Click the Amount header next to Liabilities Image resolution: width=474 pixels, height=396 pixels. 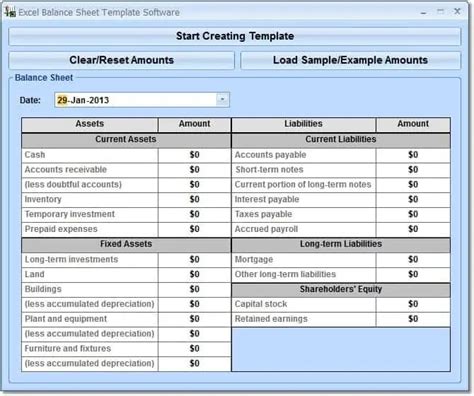[x=413, y=124]
